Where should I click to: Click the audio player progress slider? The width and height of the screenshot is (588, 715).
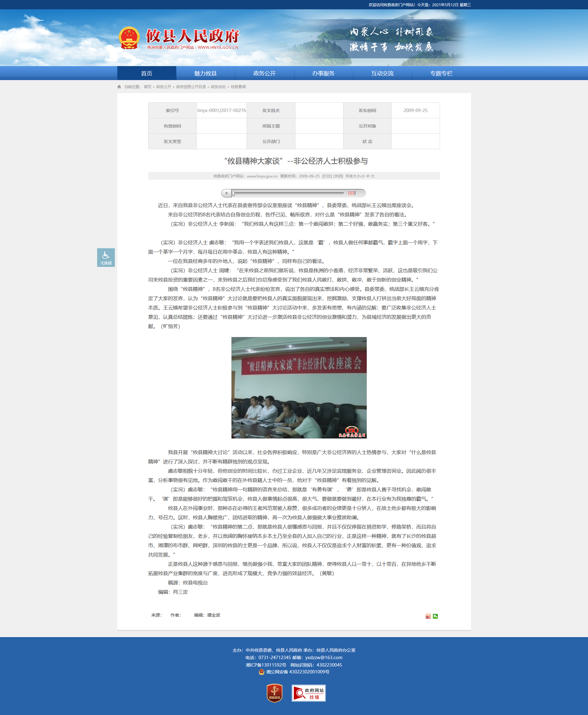point(288,193)
